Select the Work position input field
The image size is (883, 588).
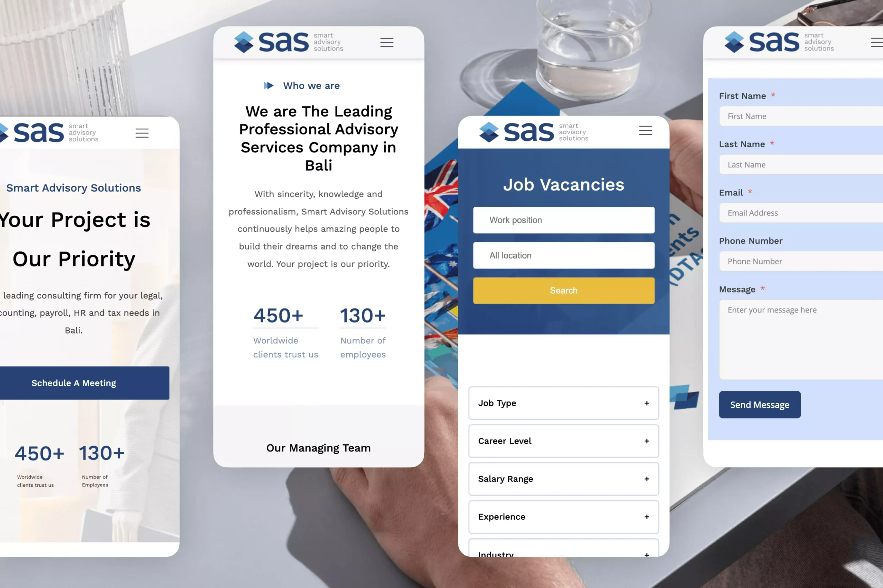tap(563, 220)
